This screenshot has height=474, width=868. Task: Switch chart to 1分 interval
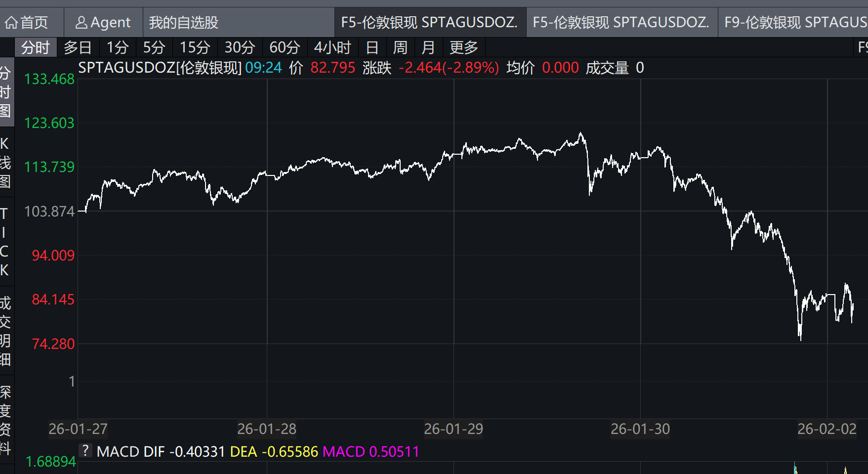click(x=118, y=48)
